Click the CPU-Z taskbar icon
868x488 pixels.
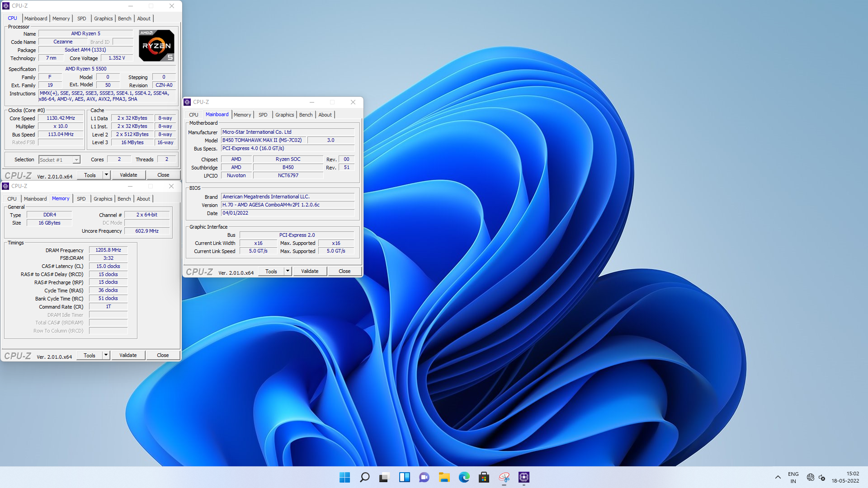(x=524, y=477)
